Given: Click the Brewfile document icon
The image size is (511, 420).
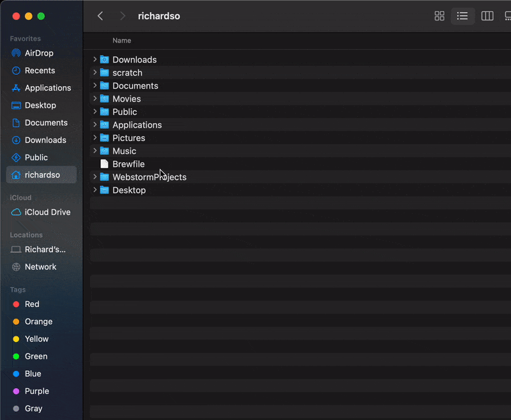Looking at the screenshot, I should coord(104,164).
